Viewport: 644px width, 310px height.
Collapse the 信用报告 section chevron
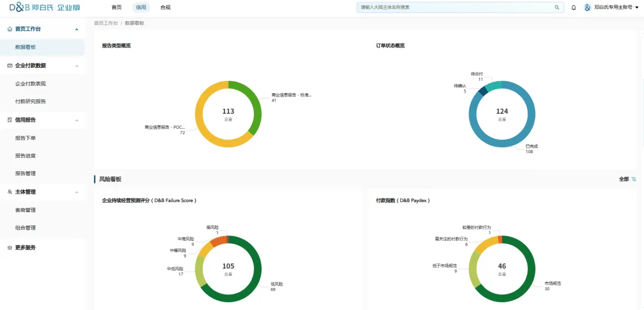pos(76,120)
